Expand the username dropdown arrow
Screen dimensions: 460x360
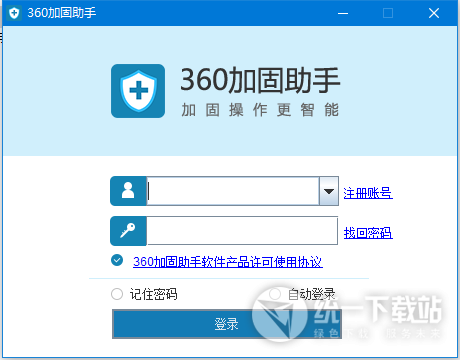pos(329,191)
